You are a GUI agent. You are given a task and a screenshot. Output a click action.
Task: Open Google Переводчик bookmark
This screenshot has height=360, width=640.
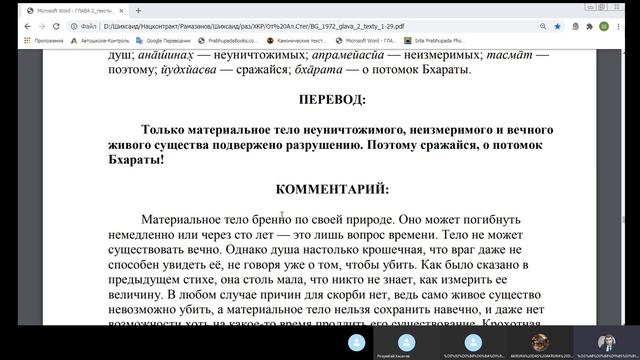pos(163,40)
